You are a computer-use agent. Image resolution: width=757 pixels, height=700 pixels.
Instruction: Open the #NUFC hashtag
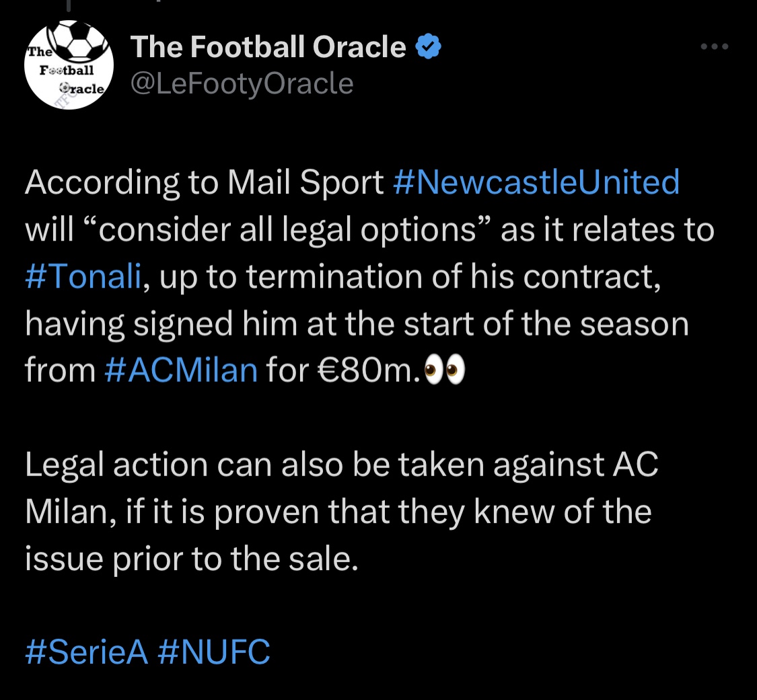[x=214, y=652]
